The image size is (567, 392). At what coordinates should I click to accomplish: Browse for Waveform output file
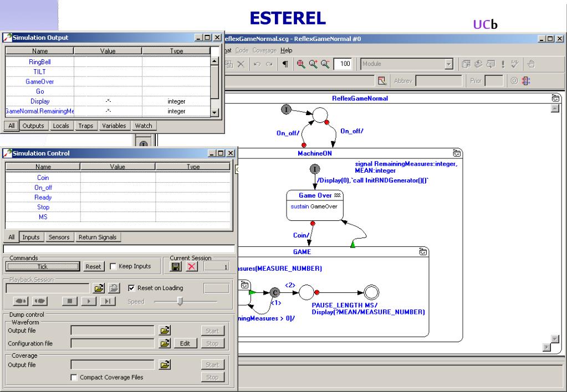[x=165, y=330]
